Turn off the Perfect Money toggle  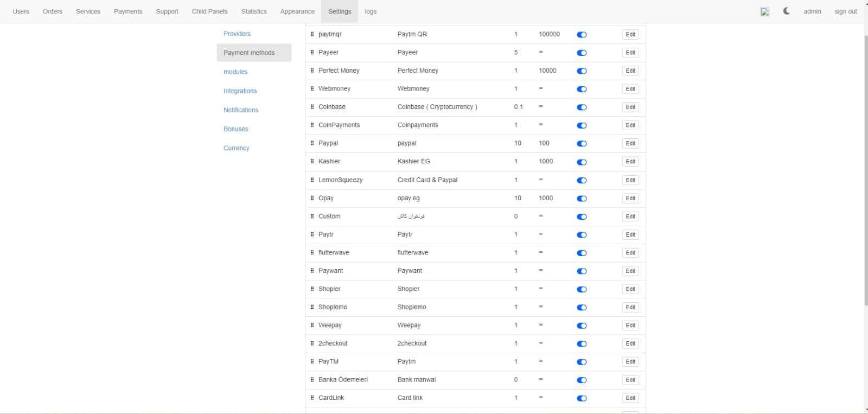tap(582, 71)
